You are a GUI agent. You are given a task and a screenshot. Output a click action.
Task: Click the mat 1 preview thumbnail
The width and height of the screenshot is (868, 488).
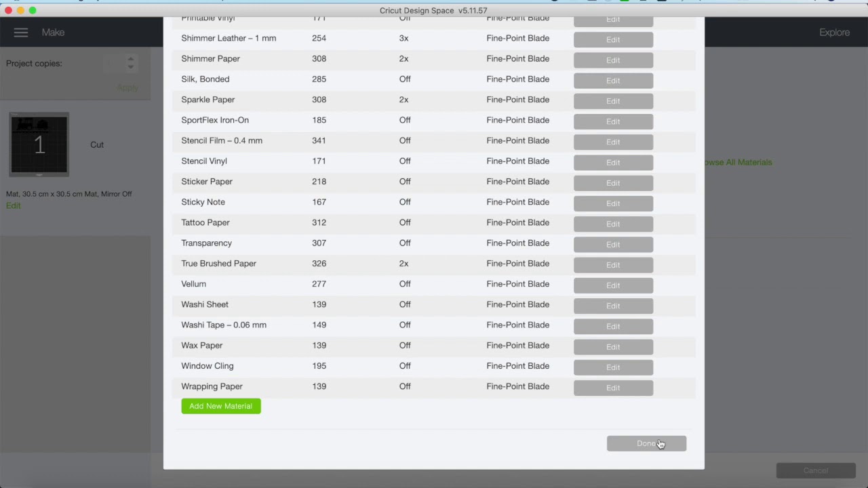pos(39,144)
